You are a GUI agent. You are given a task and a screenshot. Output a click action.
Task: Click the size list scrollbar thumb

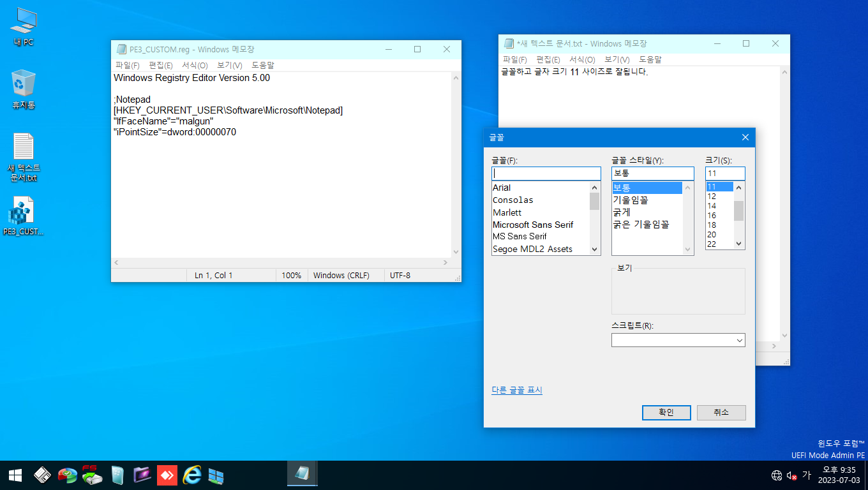pyautogui.click(x=739, y=211)
